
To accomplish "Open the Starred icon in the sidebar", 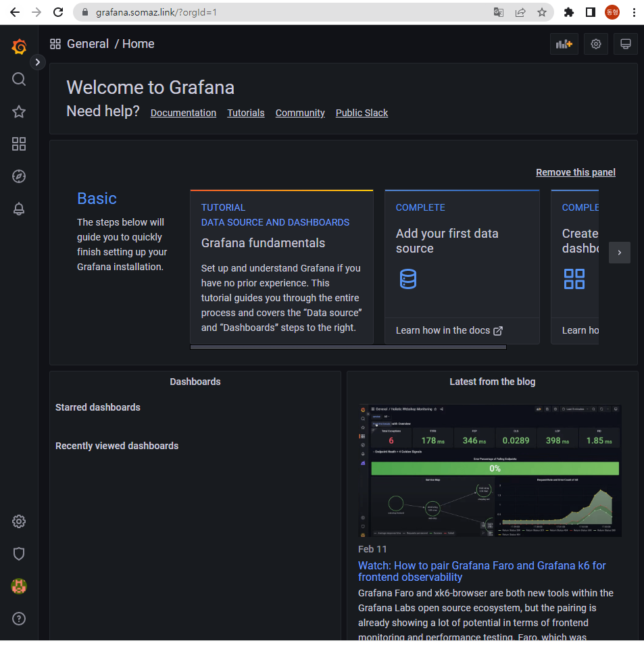I will tap(19, 111).
